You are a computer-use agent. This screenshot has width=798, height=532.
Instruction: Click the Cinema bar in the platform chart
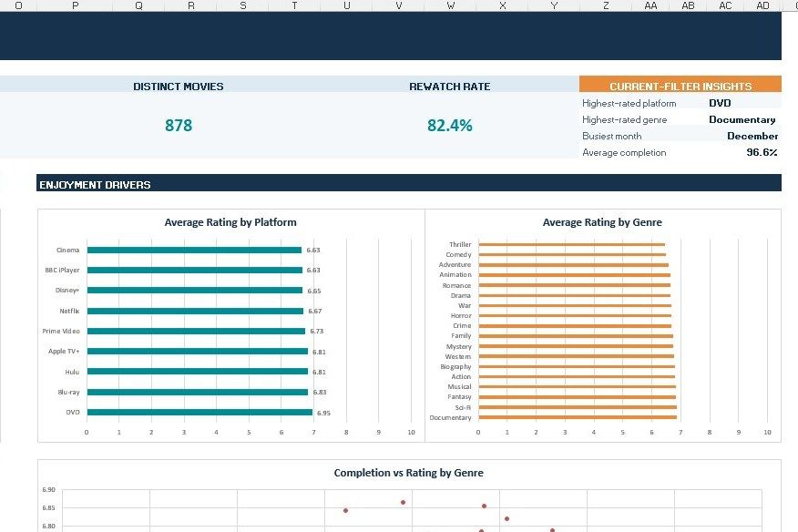[x=194, y=250]
